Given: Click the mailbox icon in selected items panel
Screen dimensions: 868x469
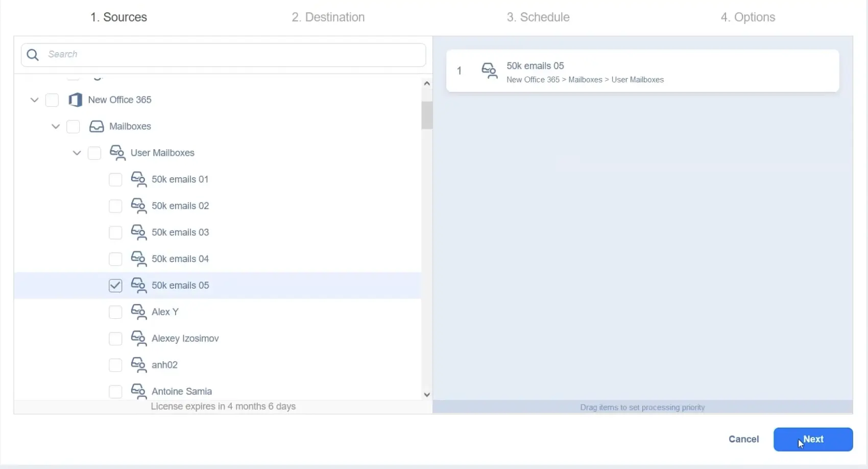Looking at the screenshot, I should (490, 71).
